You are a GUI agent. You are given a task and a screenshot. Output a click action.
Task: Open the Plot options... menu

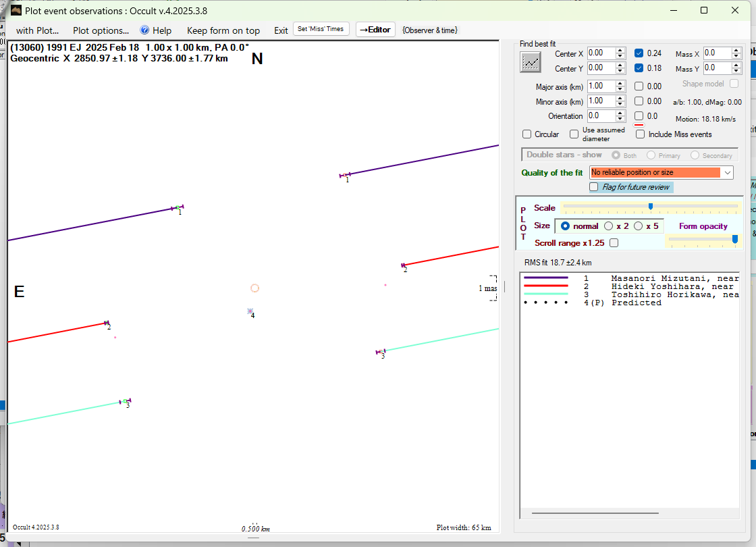101,30
